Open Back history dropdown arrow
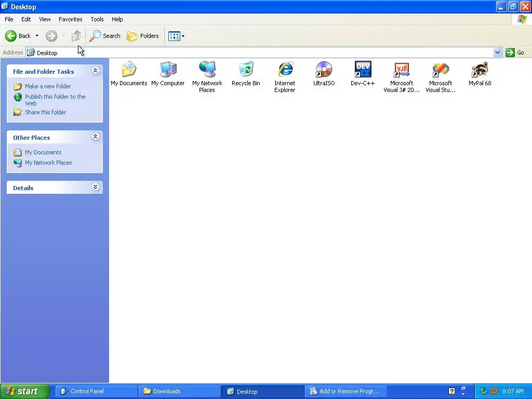This screenshot has height=399, width=532. [37, 36]
